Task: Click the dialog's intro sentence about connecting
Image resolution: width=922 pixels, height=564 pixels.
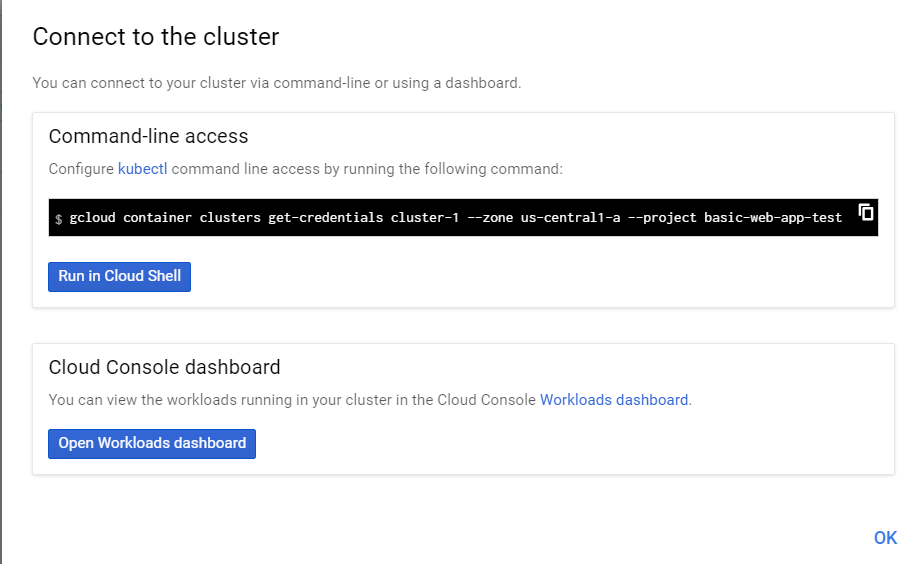Action: 276,83
